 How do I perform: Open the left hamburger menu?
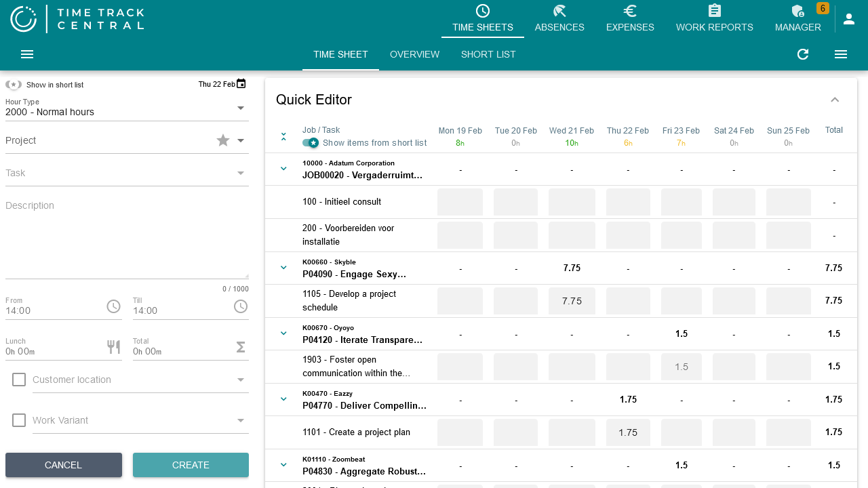coord(27,54)
